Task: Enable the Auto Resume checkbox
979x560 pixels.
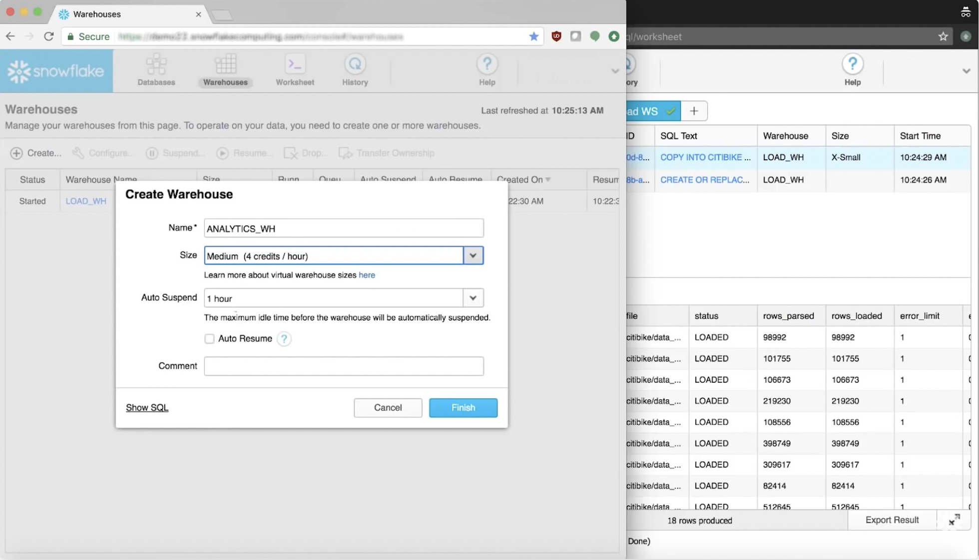Action: [x=209, y=339]
